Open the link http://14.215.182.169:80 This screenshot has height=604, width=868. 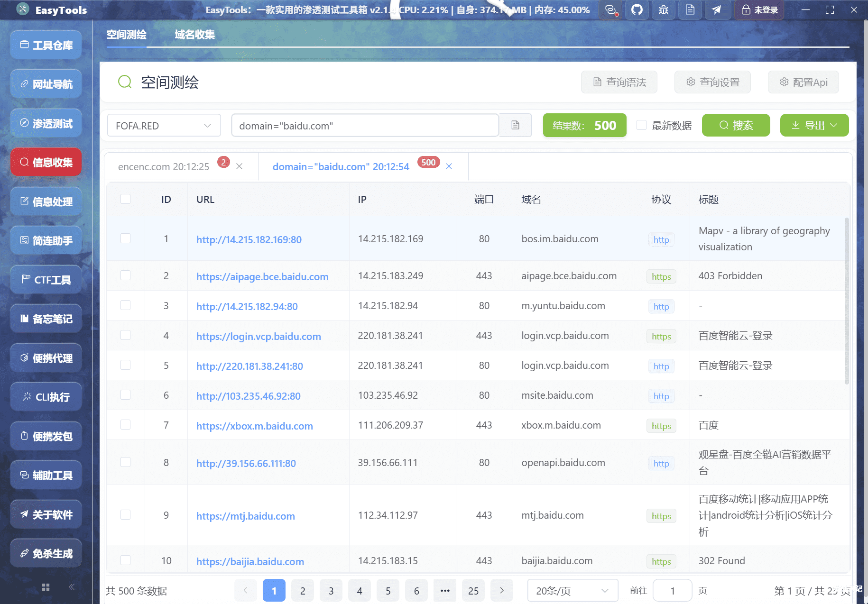click(249, 239)
